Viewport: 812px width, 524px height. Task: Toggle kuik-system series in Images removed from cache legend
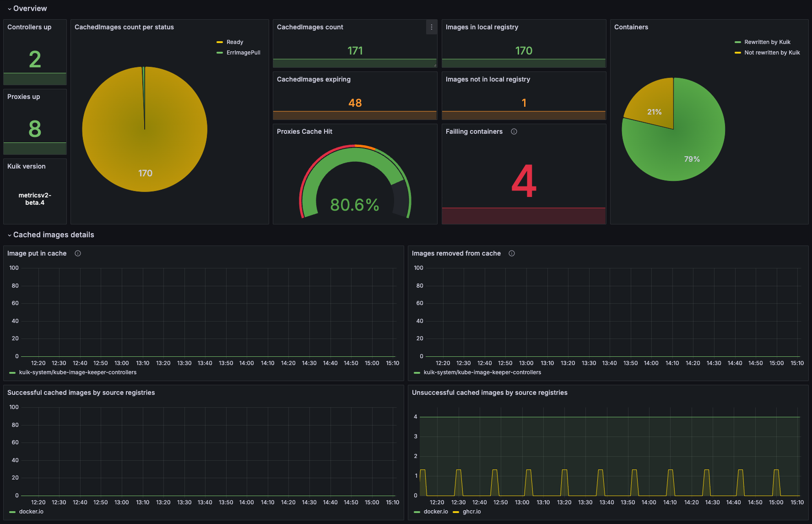tap(482, 372)
